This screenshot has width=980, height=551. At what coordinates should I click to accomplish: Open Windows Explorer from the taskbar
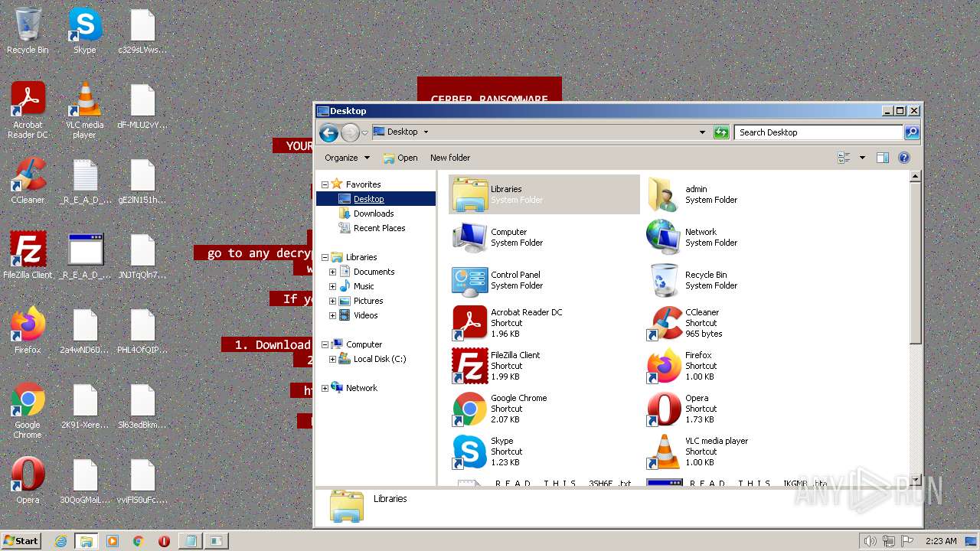[87, 541]
